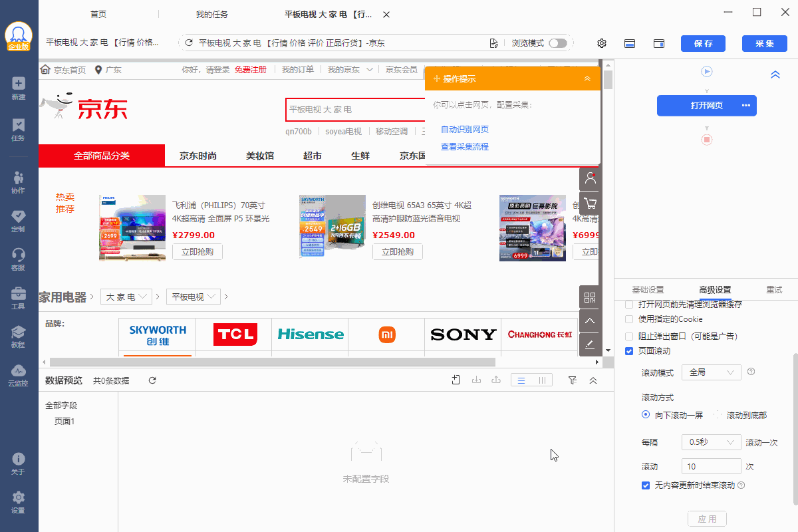Screen dimensions: 798x532
Task: Click the 企业版 avatar logo
Action: 19,35
